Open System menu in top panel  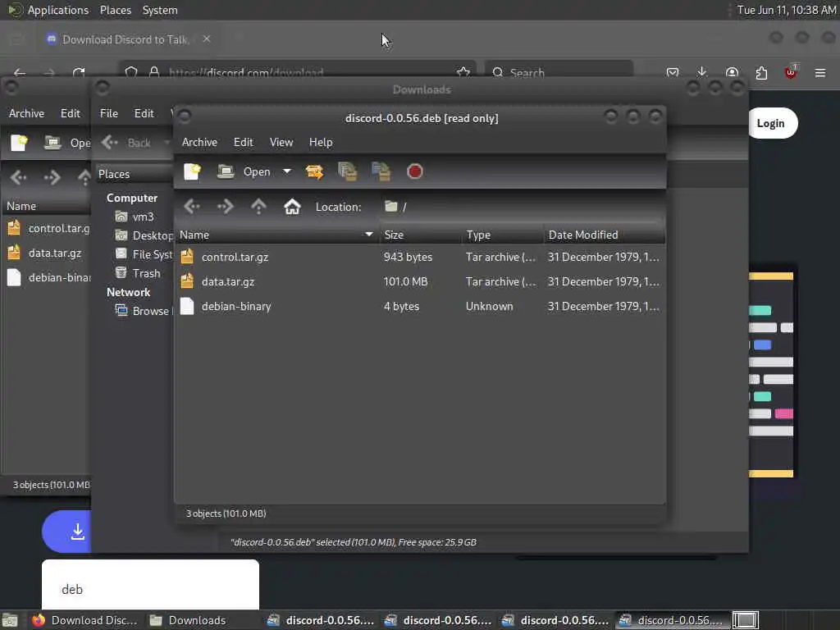tap(160, 10)
